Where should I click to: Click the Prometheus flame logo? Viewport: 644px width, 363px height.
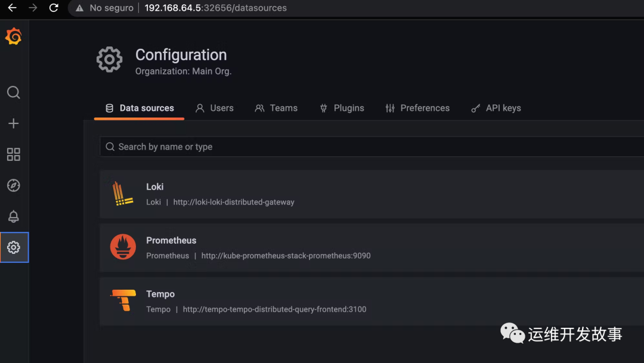click(x=123, y=247)
